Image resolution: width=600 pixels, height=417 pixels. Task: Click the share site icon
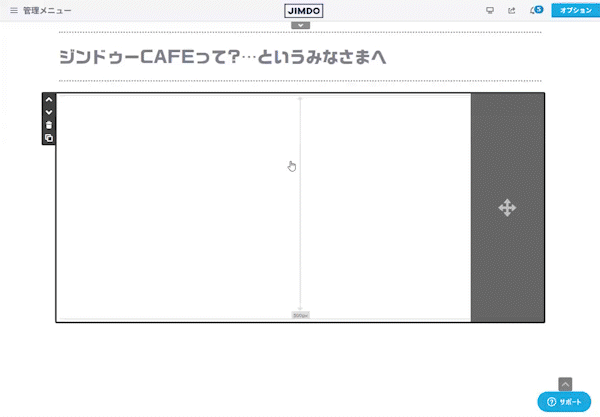click(512, 10)
